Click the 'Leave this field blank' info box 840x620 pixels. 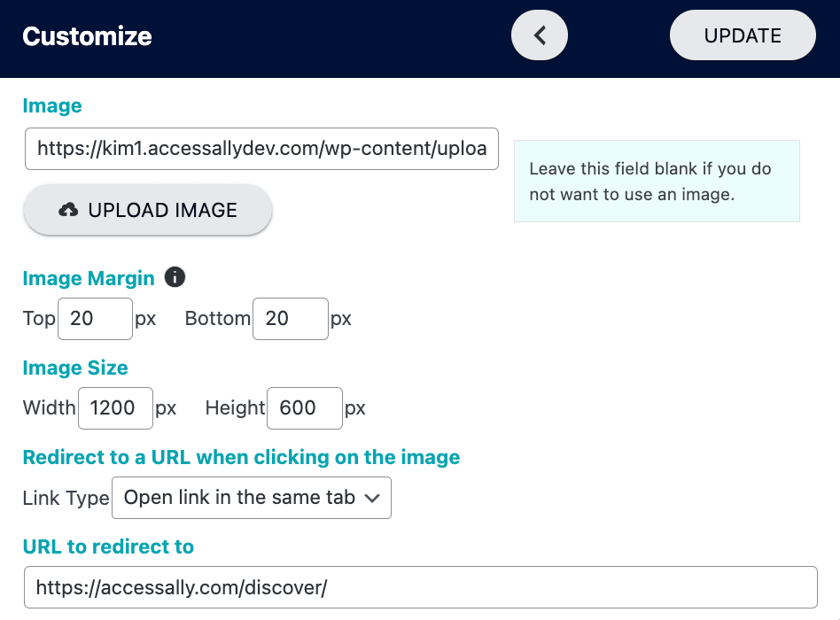[x=656, y=181]
